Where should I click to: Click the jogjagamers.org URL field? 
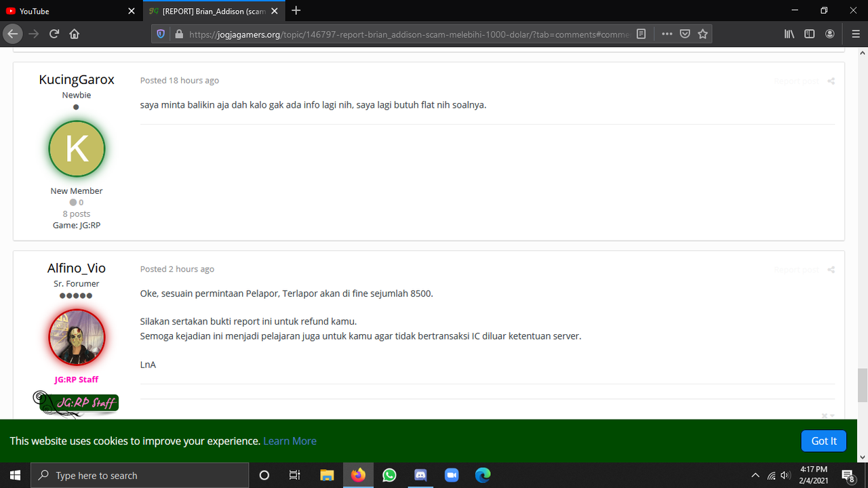tap(409, 34)
